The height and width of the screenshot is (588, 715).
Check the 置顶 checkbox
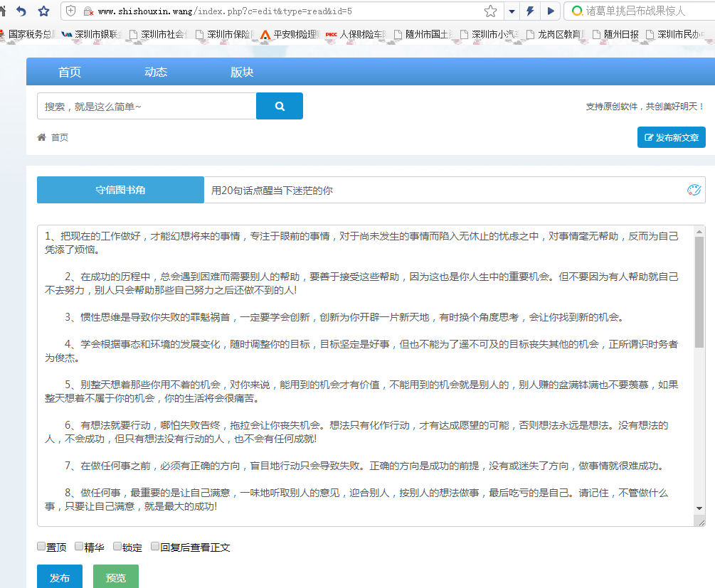pos(41,546)
